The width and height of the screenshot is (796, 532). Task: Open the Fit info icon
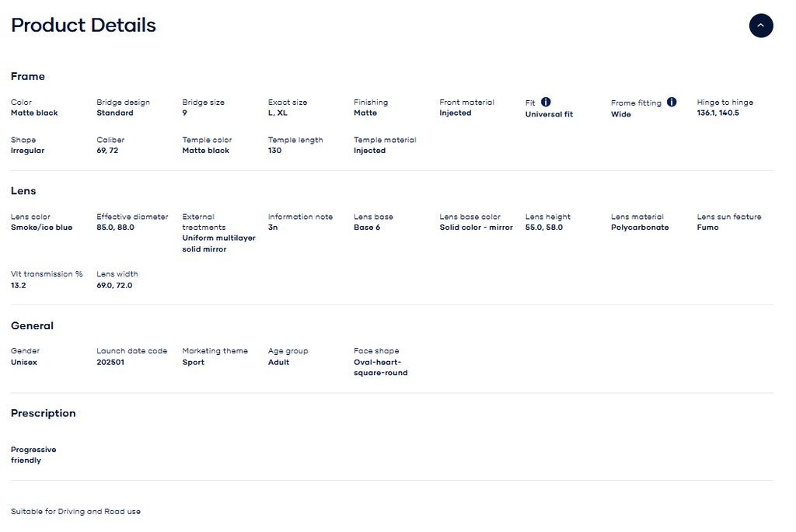(545, 102)
